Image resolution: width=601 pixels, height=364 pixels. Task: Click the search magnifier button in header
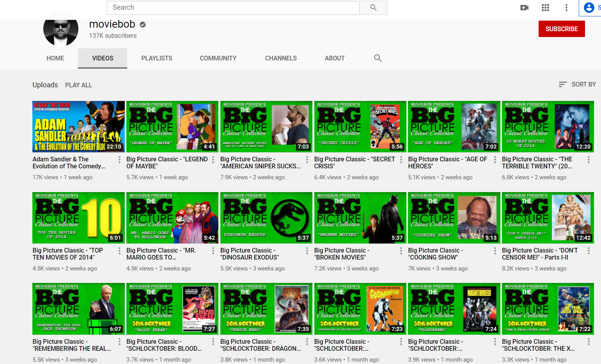point(373,7)
